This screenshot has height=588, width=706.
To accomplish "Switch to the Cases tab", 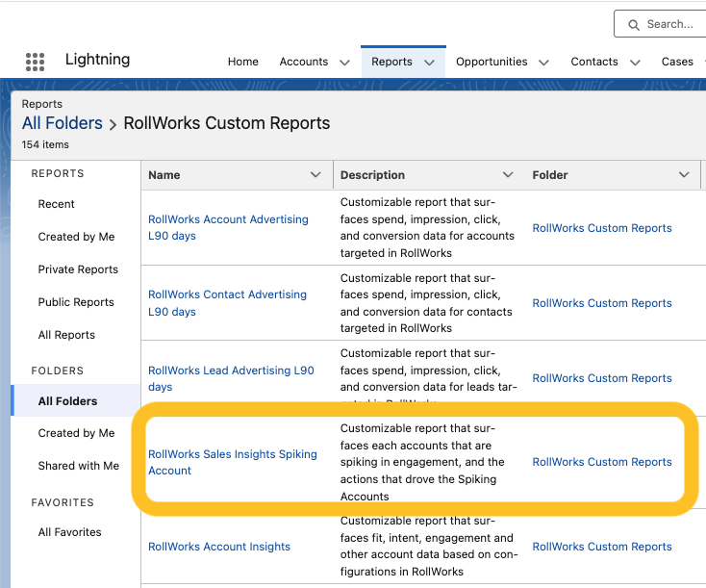I will pyautogui.click(x=677, y=62).
